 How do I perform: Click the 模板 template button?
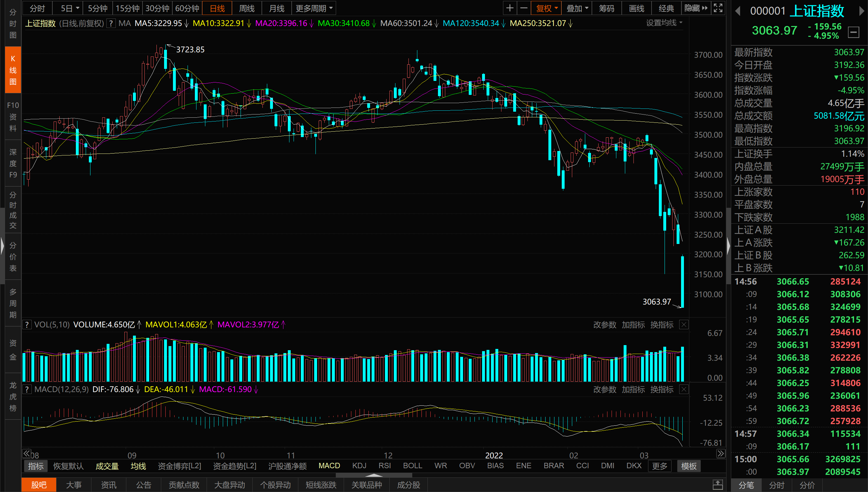point(688,466)
